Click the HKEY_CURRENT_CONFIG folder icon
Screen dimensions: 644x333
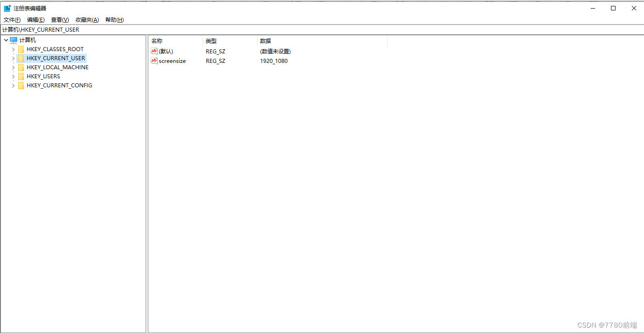pos(21,86)
